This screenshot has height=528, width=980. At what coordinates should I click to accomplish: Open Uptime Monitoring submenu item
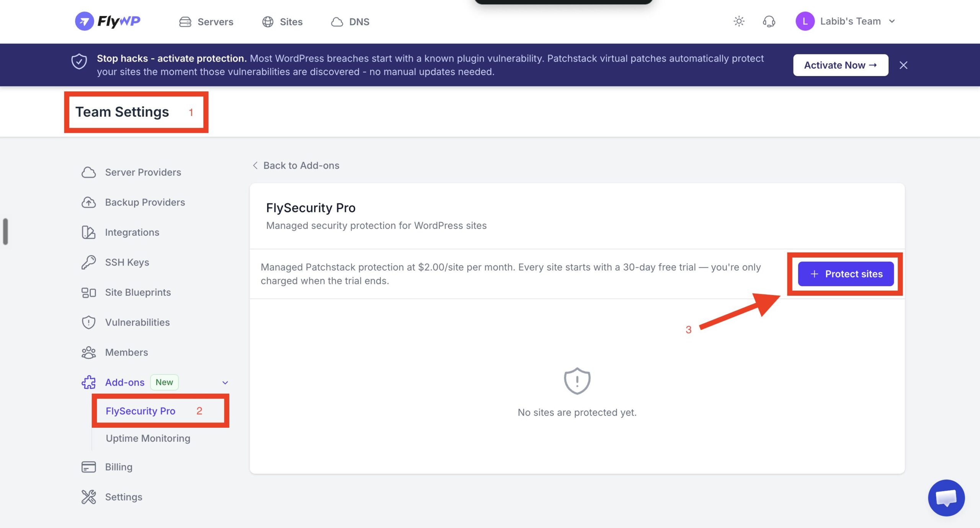point(148,438)
